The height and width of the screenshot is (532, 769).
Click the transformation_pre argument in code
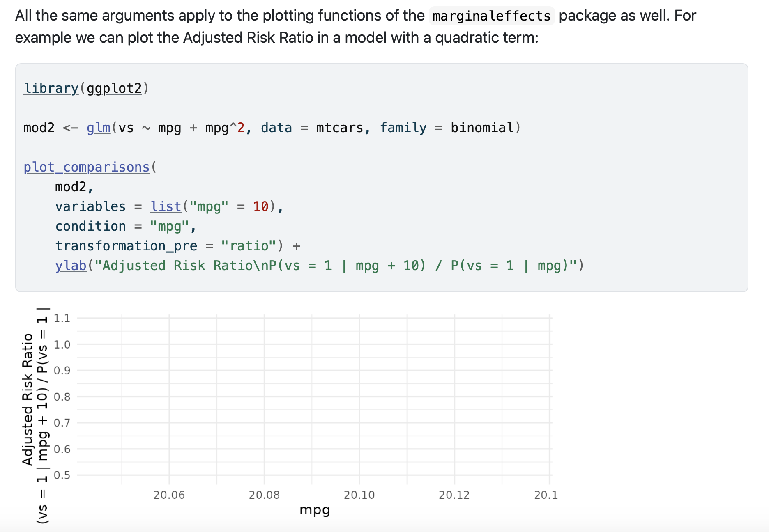[x=127, y=246]
